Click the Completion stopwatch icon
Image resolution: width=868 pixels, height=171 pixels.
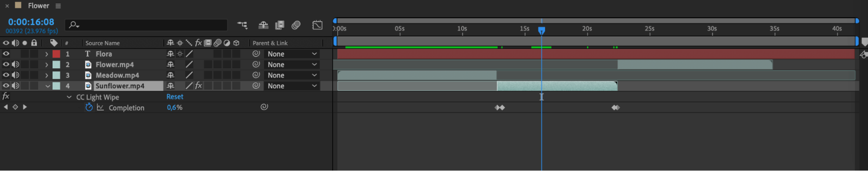tap(89, 107)
